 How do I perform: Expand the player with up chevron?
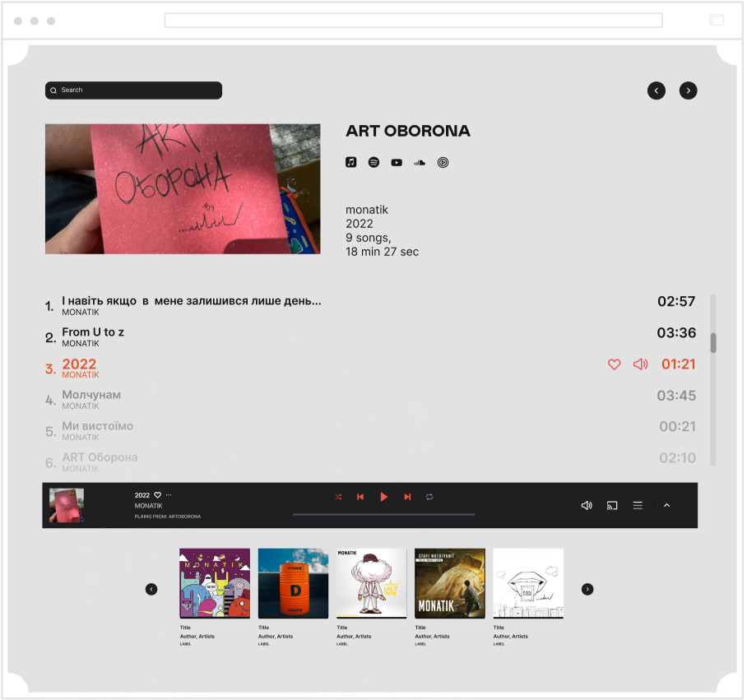click(668, 507)
